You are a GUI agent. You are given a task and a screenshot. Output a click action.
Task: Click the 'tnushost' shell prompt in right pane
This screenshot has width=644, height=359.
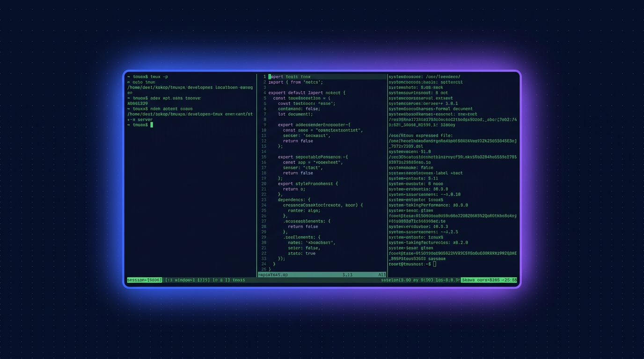(x=410, y=264)
